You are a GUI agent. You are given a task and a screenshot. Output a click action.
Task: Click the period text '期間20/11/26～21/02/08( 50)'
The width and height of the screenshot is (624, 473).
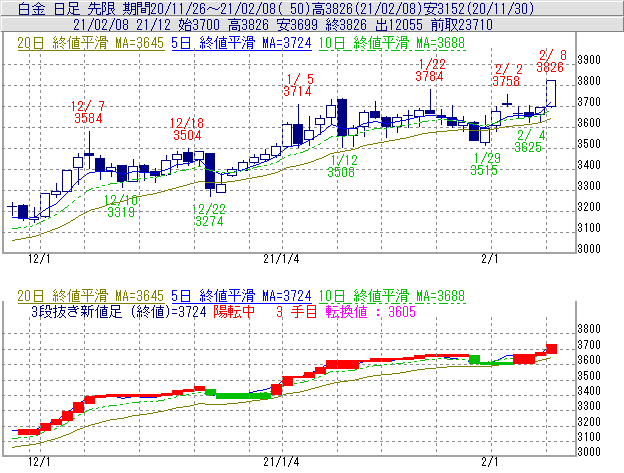(216, 8)
